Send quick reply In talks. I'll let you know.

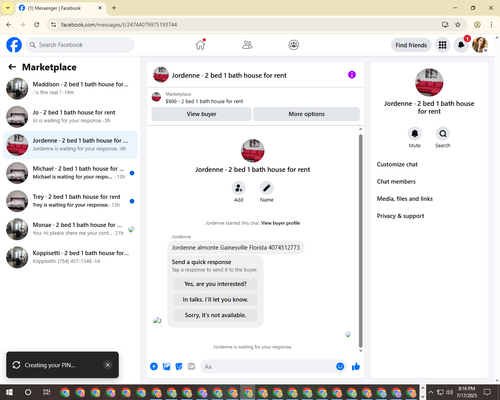pos(215,300)
